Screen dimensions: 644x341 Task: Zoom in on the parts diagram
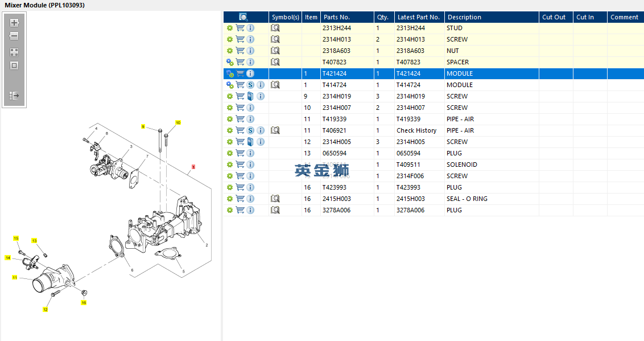coord(14,23)
